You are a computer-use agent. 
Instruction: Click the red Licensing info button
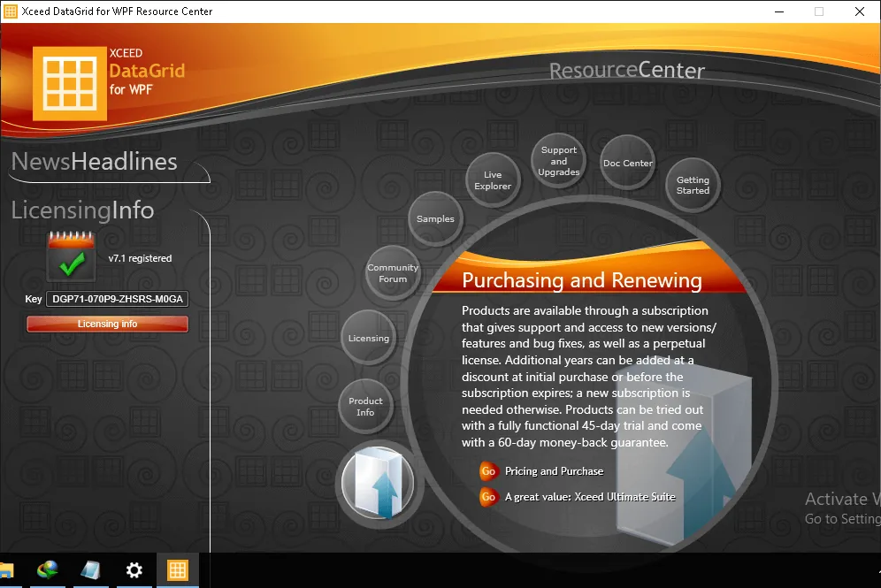[x=107, y=324]
